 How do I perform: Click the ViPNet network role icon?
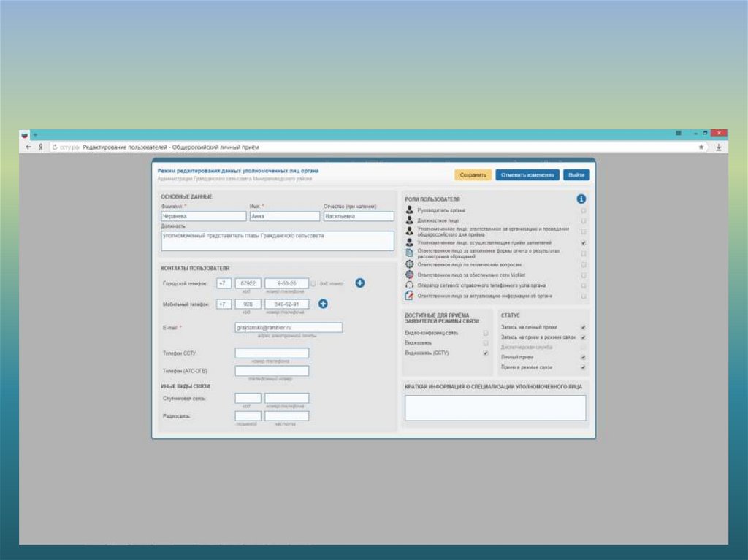tap(410, 275)
